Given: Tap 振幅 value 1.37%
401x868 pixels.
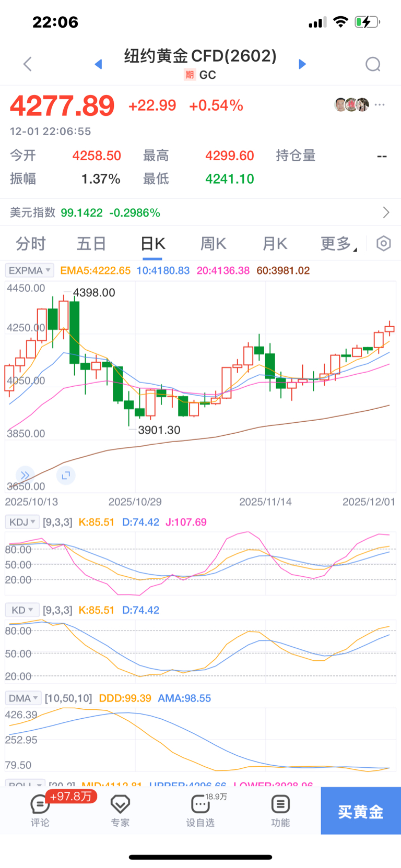Looking at the screenshot, I should [x=101, y=179].
